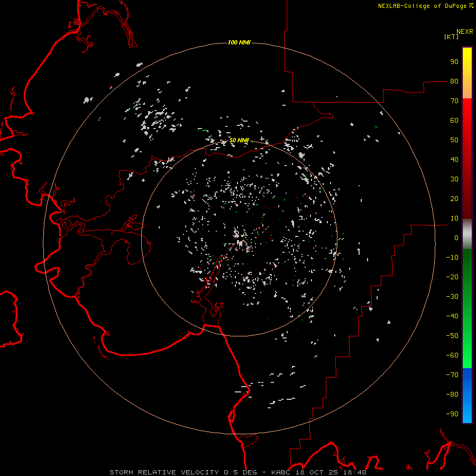Screen dimensions: 476x476
Task: Pick the light blue bottom segment of the color bar
Action: 467,413
